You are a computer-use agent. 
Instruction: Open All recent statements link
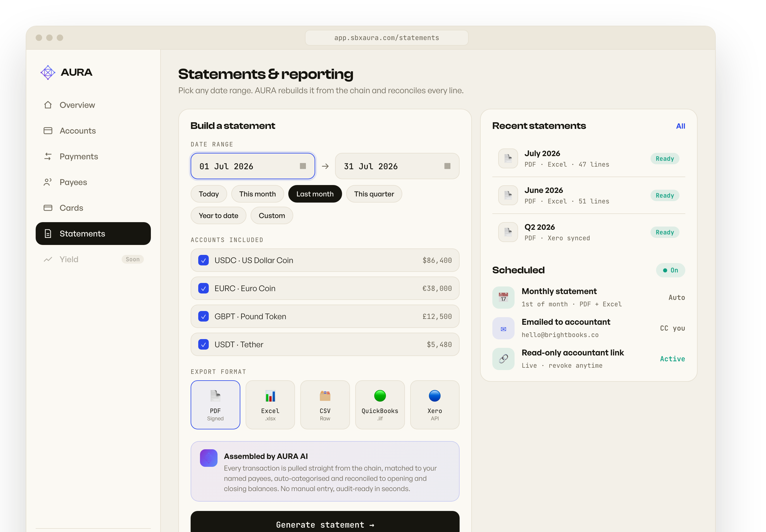680,126
